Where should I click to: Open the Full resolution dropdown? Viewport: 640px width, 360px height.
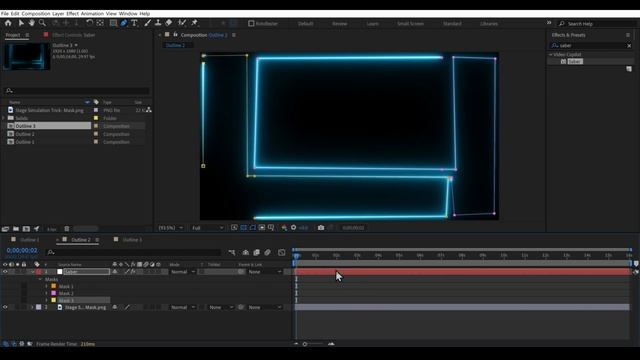[x=207, y=228]
